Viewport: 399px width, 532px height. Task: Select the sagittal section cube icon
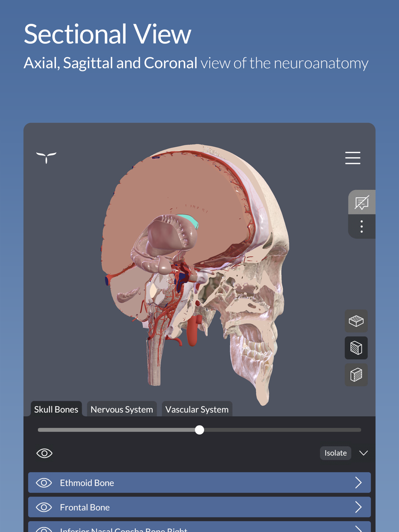coord(356,348)
